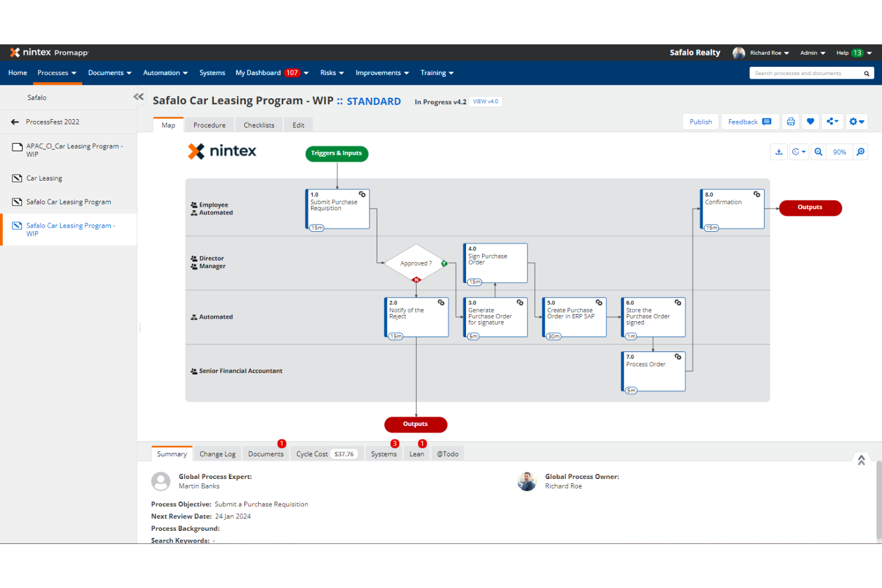This screenshot has height=588, width=882.
Task: Click Martin Banks expert avatar
Action: (x=161, y=481)
